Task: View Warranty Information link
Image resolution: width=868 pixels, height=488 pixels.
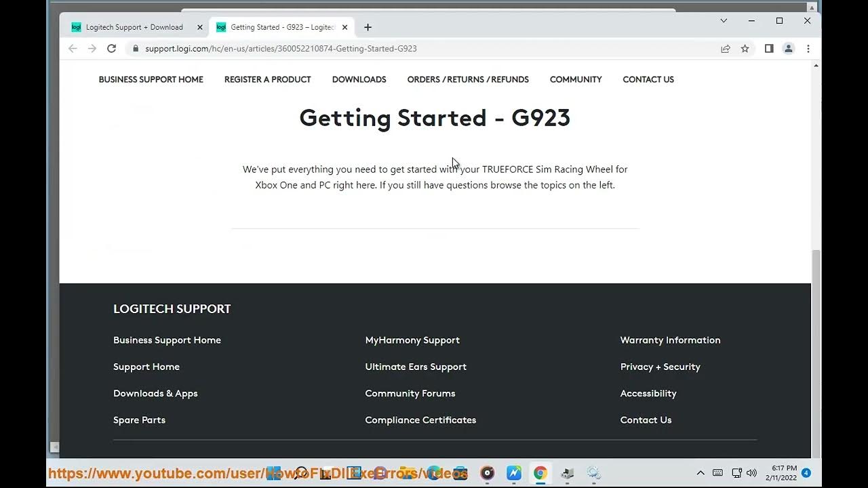Action: pyautogui.click(x=670, y=340)
